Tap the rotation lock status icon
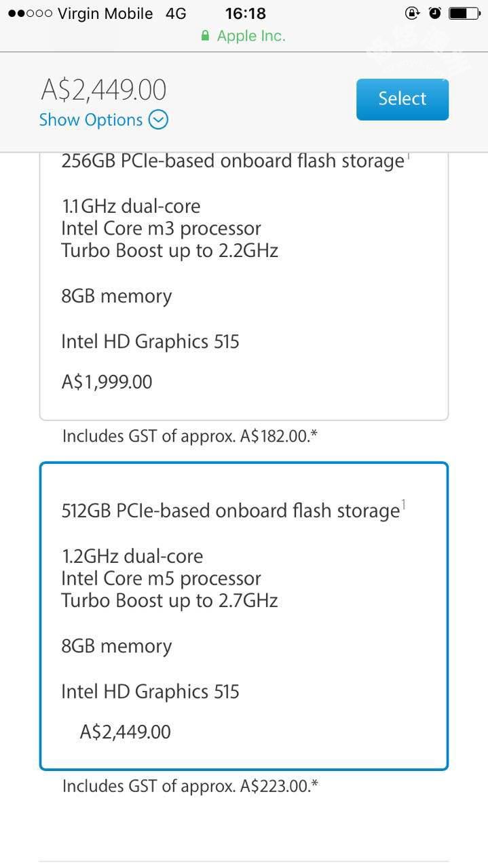This screenshot has width=488, height=868. coord(412,13)
